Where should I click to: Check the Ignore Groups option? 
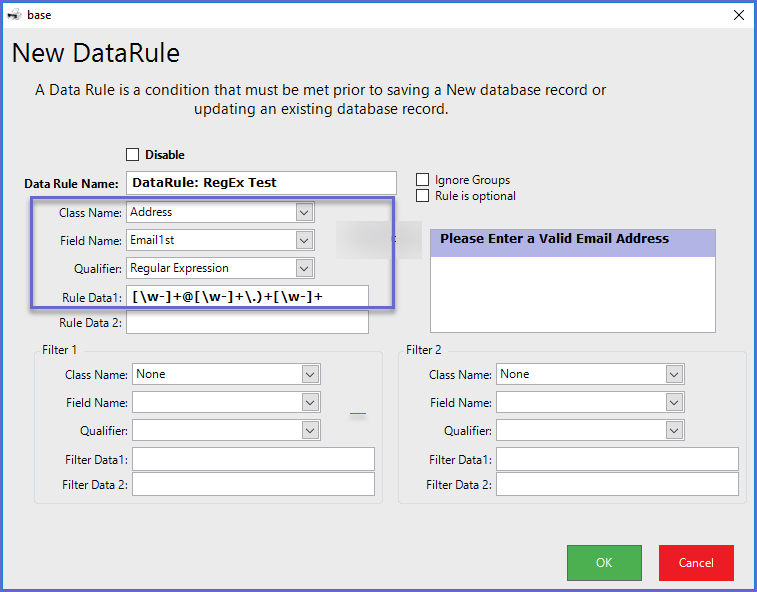tap(423, 180)
